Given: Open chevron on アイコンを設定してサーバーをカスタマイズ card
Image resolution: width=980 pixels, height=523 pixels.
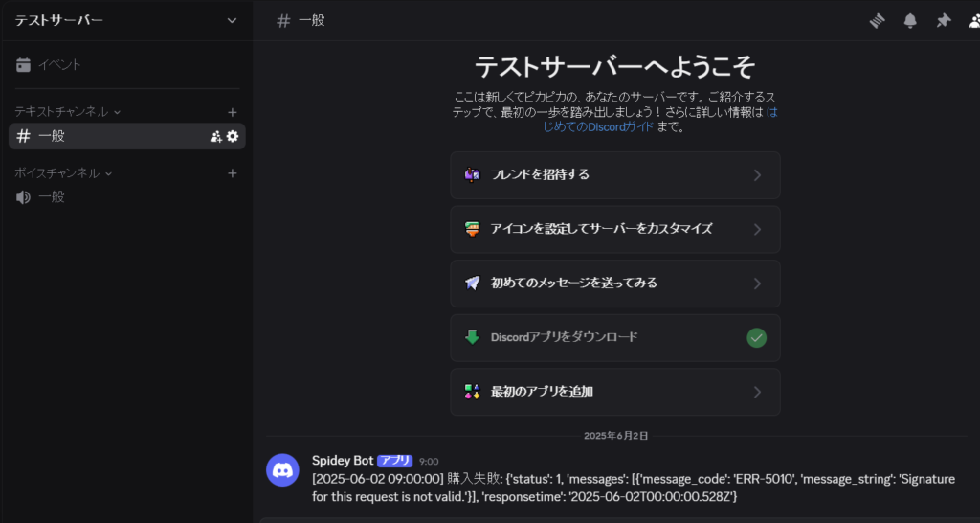Looking at the screenshot, I should [x=758, y=230].
